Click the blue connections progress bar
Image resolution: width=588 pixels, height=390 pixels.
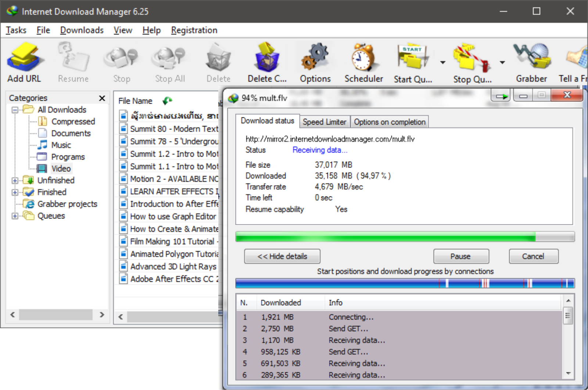pyautogui.click(x=405, y=283)
